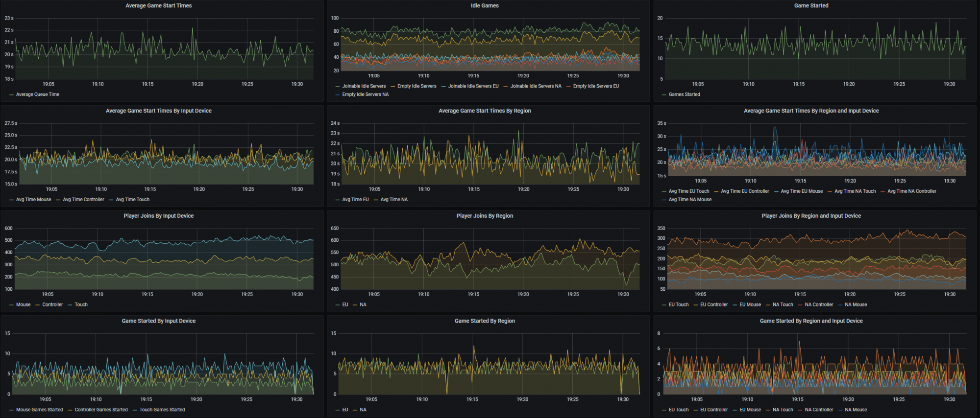Image resolution: width=980 pixels, height=418 pixels.
Task: Click NA Controller in Game Started By Region and Input Device
Action: pos(819,410)
